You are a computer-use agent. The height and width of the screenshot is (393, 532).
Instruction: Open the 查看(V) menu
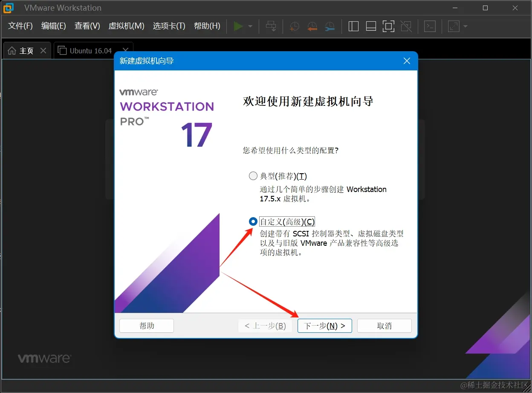pyautogui.click(x=87, y=26)
